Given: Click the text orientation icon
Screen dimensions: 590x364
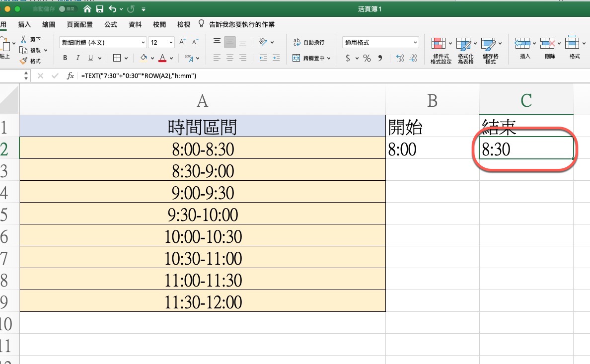Looking at the screenshot, I should click(263, 42).
